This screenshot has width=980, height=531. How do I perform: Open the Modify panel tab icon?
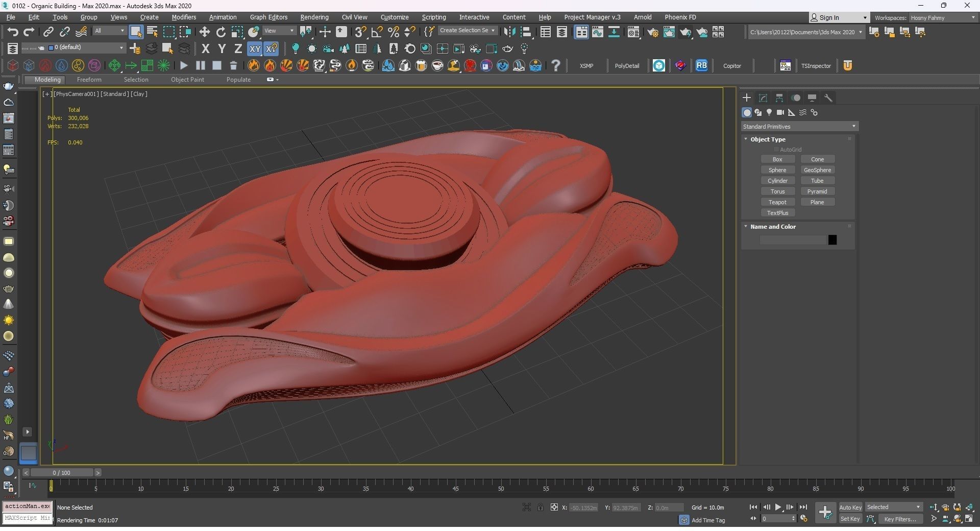(763, 98)
